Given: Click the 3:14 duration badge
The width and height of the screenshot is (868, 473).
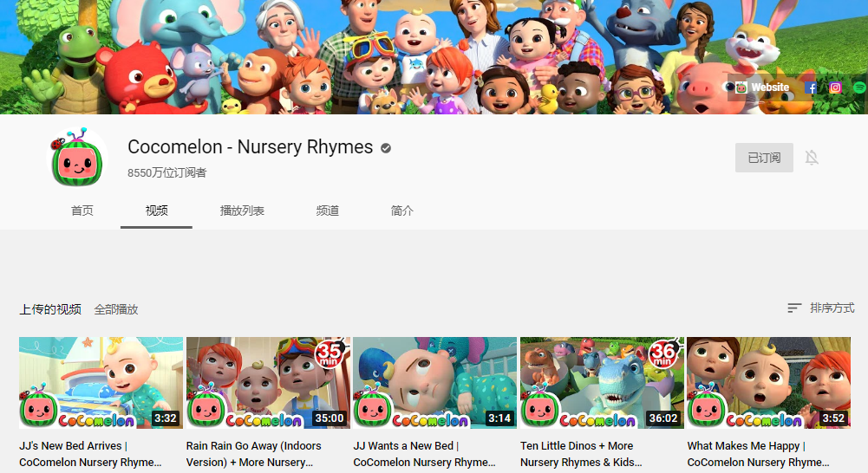Looking at the screenshot, I should [x=499, y=418].
